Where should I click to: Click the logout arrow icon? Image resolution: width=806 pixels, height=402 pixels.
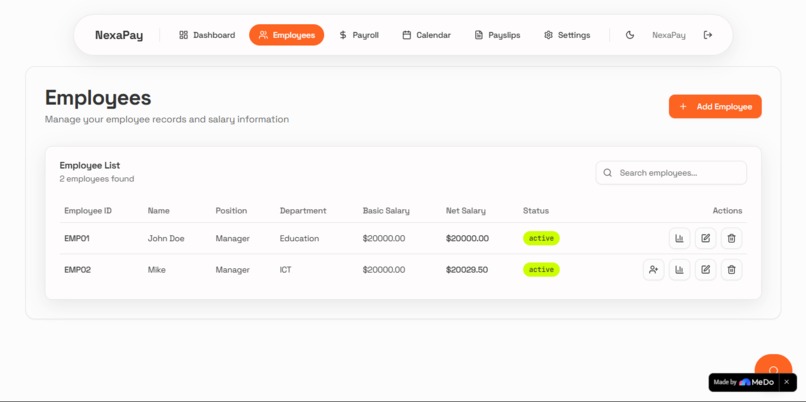point(708,35)
